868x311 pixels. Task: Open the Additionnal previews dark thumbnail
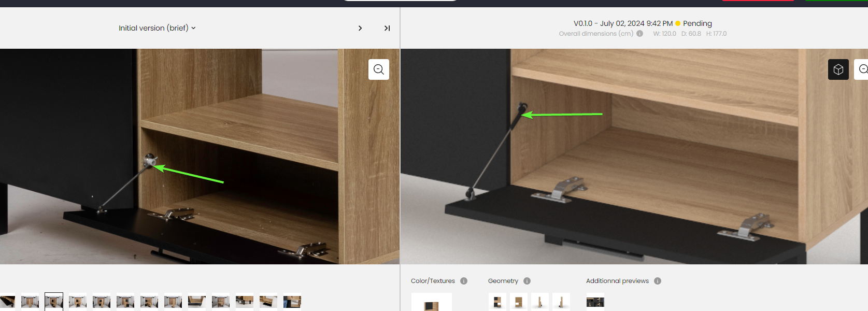pyautogui.click(x=595, y=302)
